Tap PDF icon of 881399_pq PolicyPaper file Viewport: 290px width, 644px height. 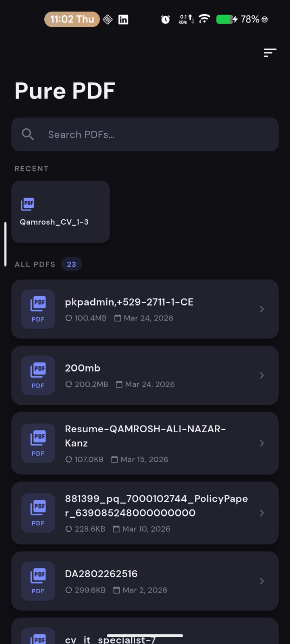[38, 513]
